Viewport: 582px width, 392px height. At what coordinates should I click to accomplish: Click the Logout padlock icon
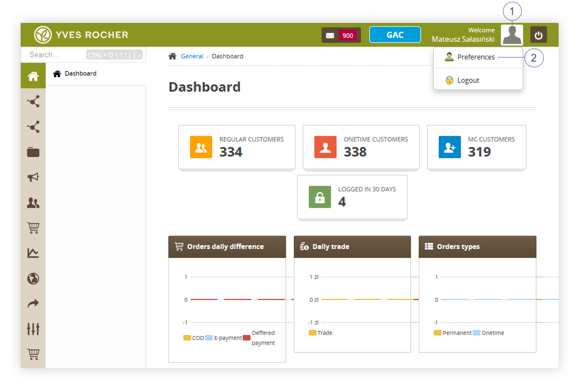point(449,80)
